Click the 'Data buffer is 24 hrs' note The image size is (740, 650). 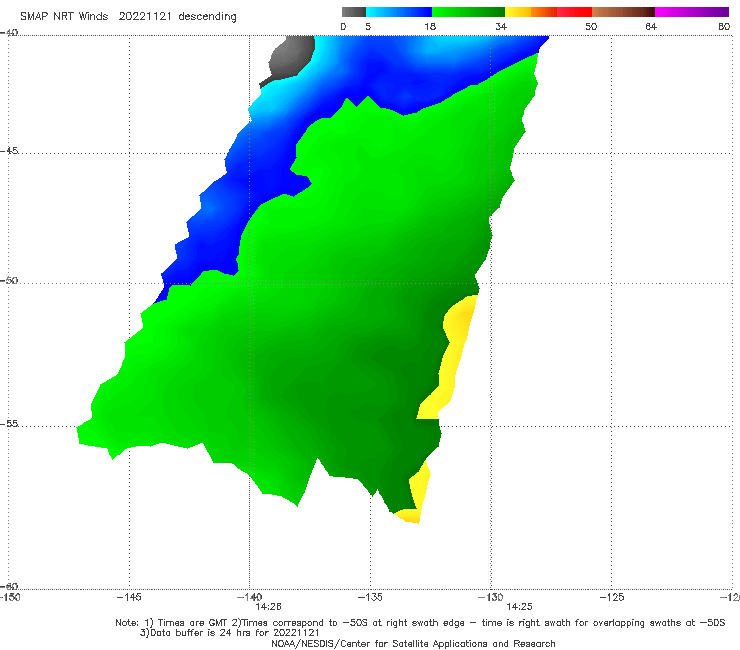pos(229,633)
